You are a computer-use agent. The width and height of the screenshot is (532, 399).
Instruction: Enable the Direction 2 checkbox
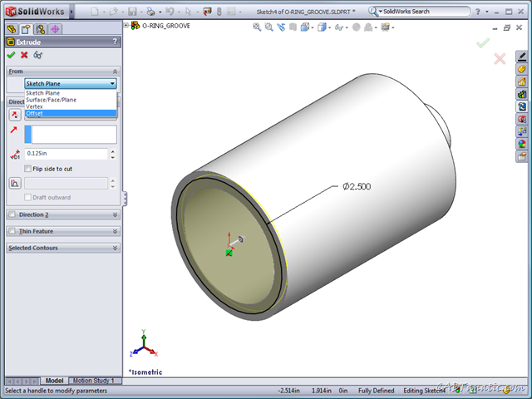pos(12,214)
